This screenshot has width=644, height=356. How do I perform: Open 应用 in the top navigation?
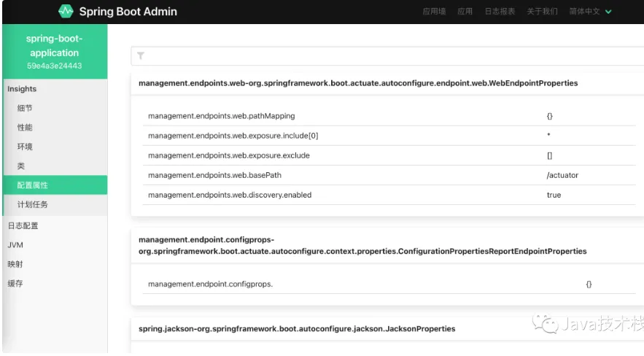click(x=465, y=12)
